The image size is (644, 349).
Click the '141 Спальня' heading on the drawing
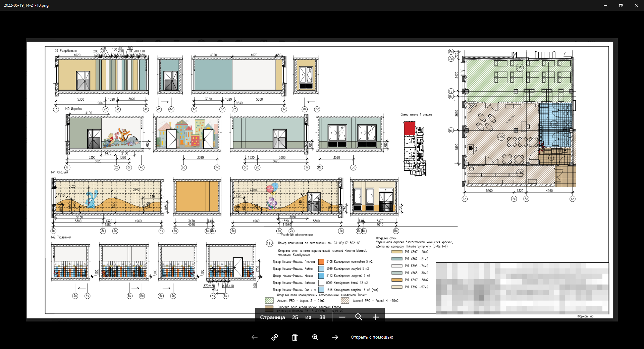coord(59,172)
